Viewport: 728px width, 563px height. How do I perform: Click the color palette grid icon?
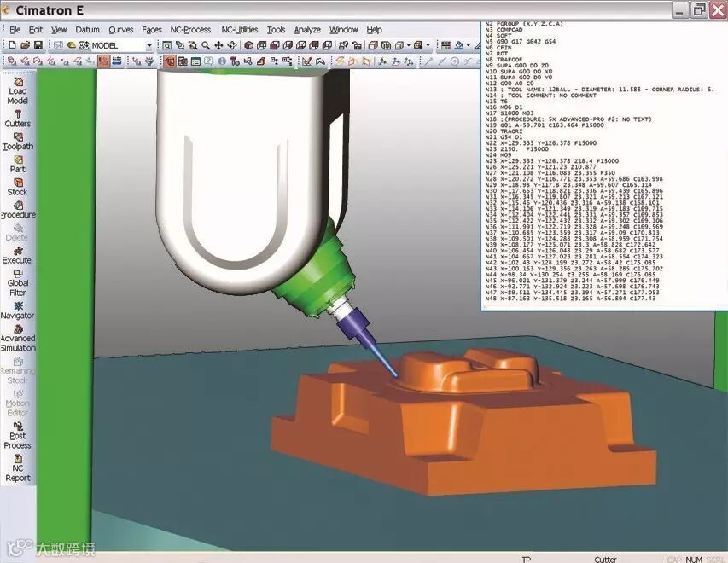(x=446, y=45)
